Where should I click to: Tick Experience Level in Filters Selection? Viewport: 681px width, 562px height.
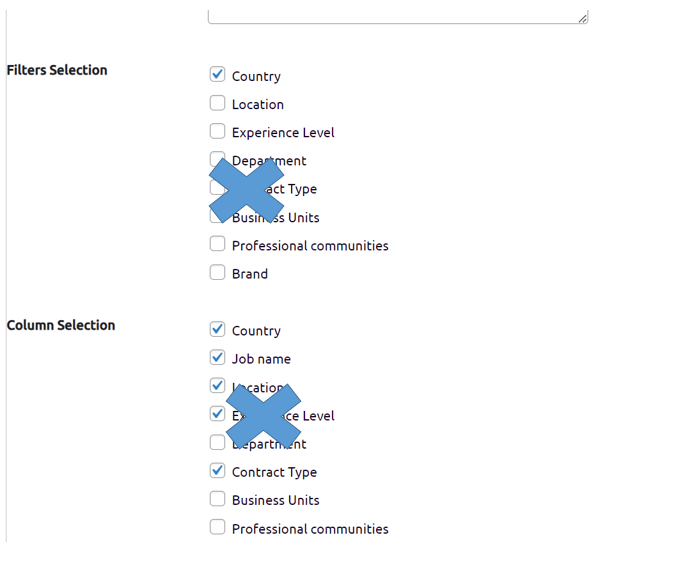point(217,130)
